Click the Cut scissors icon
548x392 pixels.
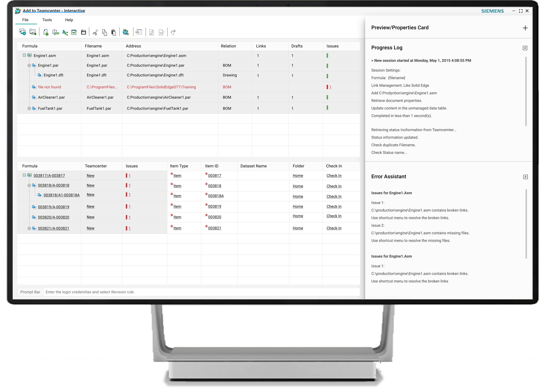click(96, 32)
